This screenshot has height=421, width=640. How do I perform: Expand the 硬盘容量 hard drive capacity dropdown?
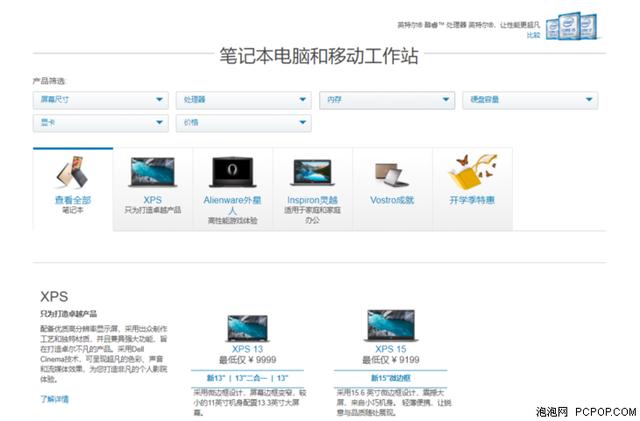click(x=530, y=100)
